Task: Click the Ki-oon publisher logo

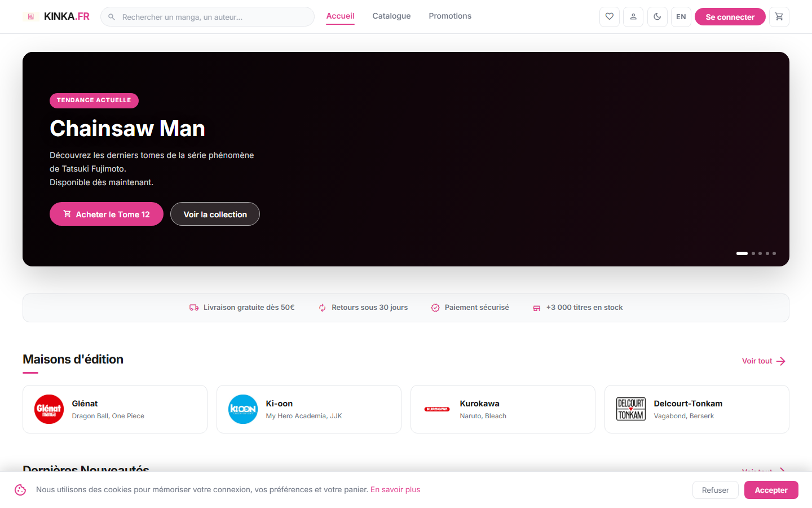Action: click(x=243, y=409)
